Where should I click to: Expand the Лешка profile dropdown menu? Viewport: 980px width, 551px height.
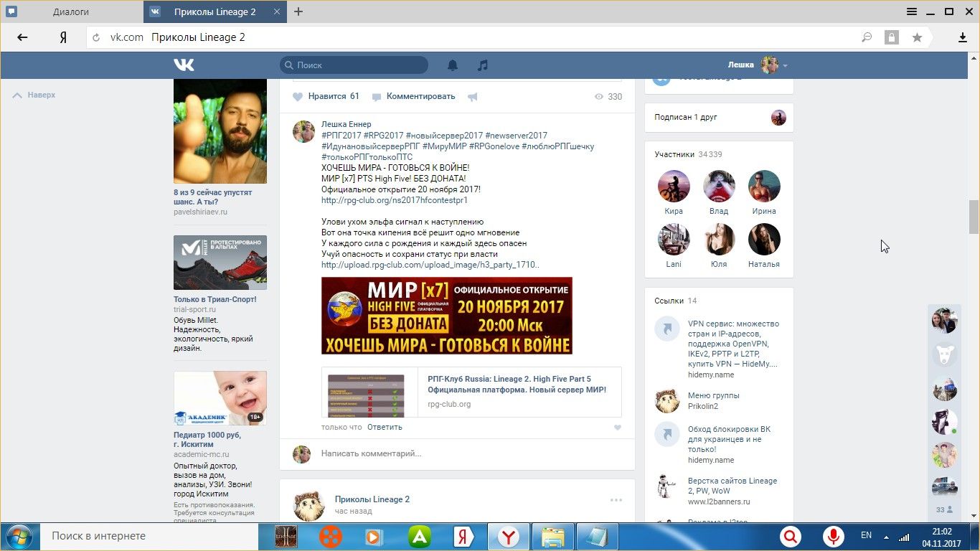pyautogui.click(x=758, y=65)
